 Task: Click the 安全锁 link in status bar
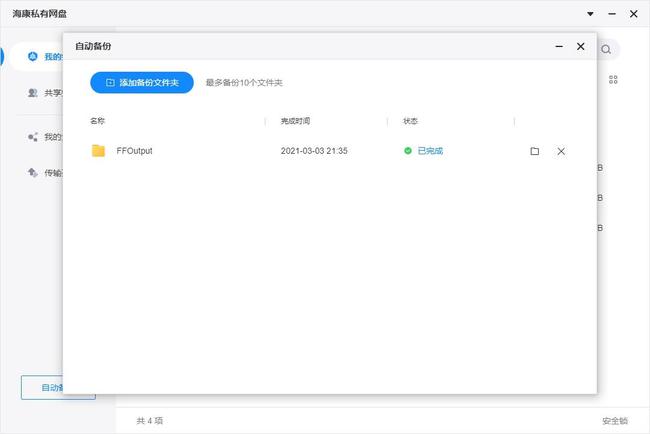click(x=615, y=421)
